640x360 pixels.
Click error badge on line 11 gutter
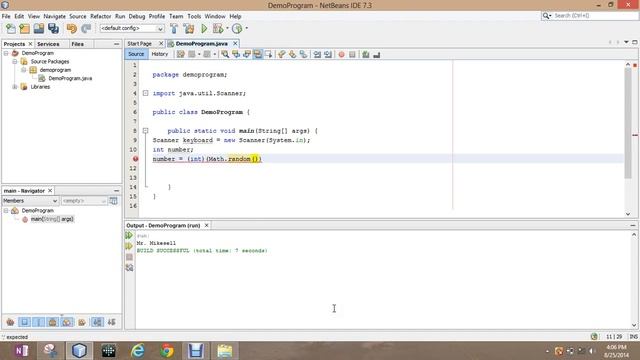[136, 159]
